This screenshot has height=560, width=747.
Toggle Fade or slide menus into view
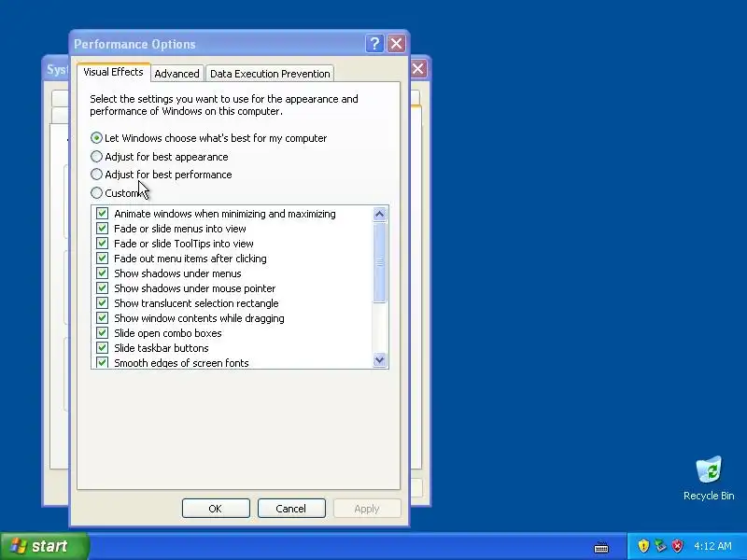(102, 228)
